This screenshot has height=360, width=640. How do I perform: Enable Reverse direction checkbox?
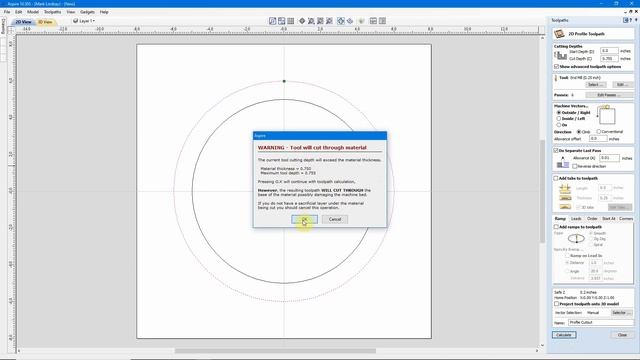575,166
